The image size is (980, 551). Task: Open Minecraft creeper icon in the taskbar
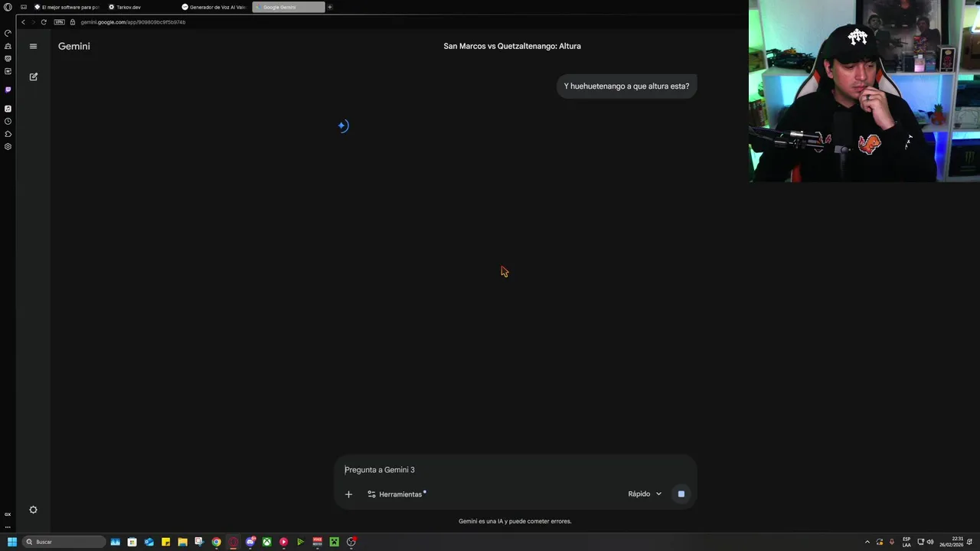point(334,542)
